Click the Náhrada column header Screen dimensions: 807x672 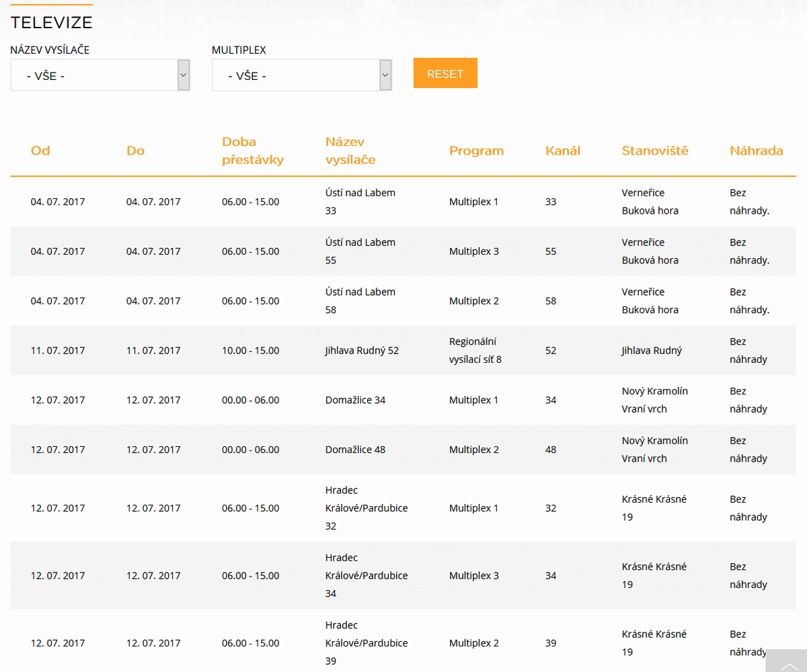[757, 151]
